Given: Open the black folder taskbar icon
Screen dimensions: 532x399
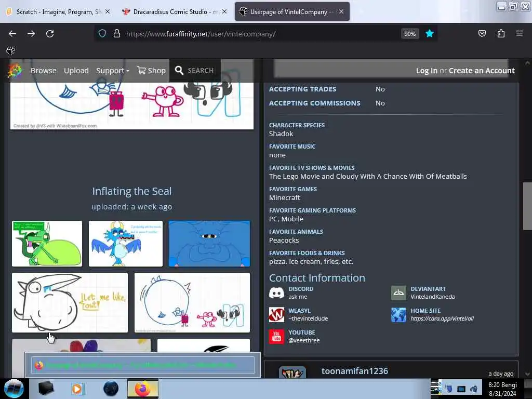Looking at the screenshot, I should [46, 389].
